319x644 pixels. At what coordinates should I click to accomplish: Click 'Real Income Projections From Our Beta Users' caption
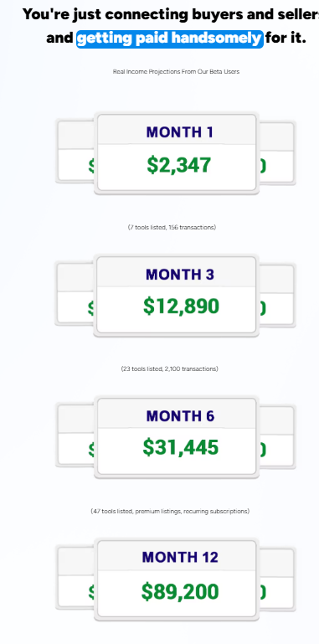(176, 71)
